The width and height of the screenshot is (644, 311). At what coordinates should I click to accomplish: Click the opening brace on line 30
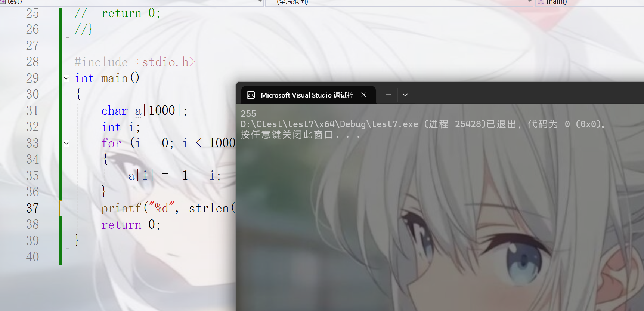point(78,93)
